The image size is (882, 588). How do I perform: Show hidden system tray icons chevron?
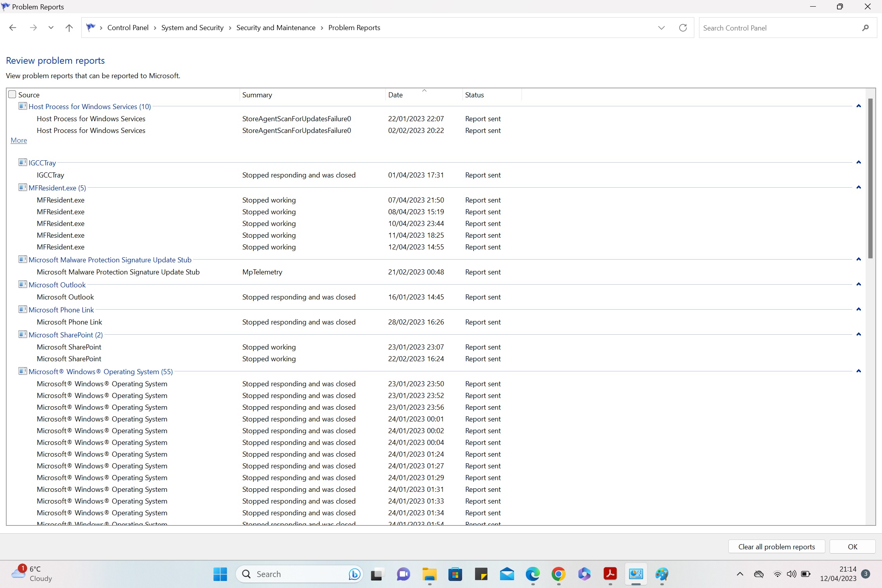[740, 574]
